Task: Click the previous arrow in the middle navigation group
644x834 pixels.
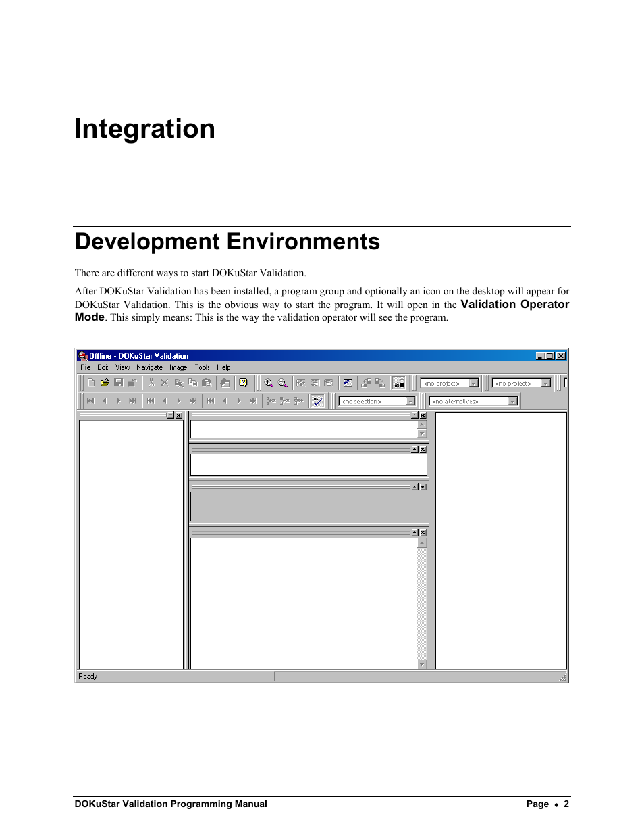Action: coord(165,401)
